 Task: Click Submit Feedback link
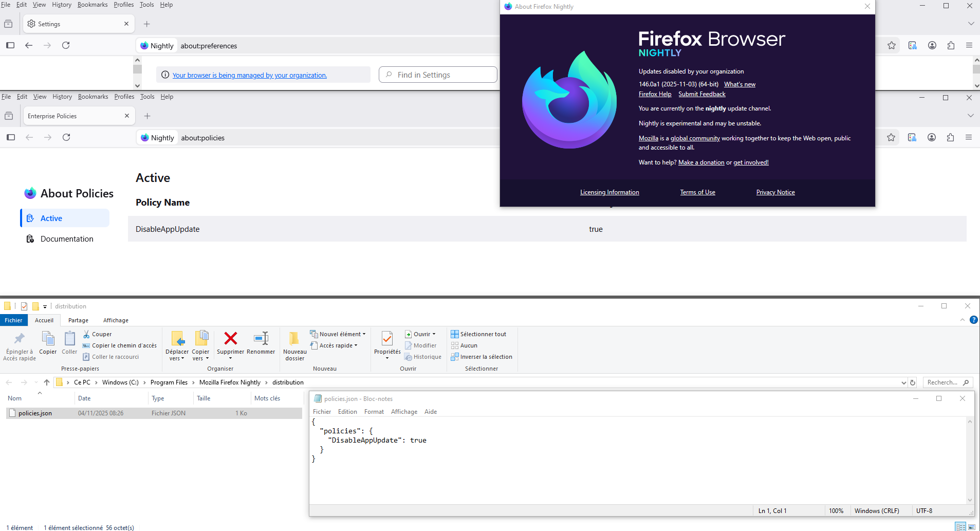[x=701, y=94]
